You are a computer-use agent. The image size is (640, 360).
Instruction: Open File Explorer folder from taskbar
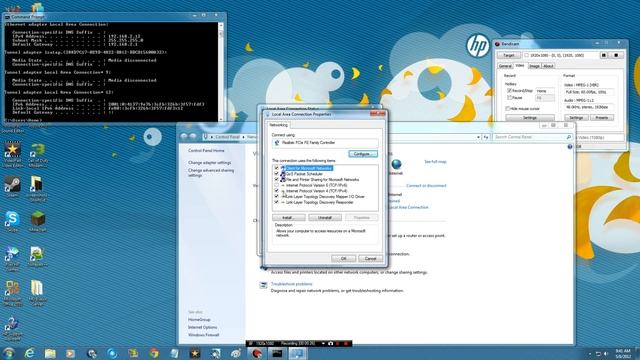(50, 353)
